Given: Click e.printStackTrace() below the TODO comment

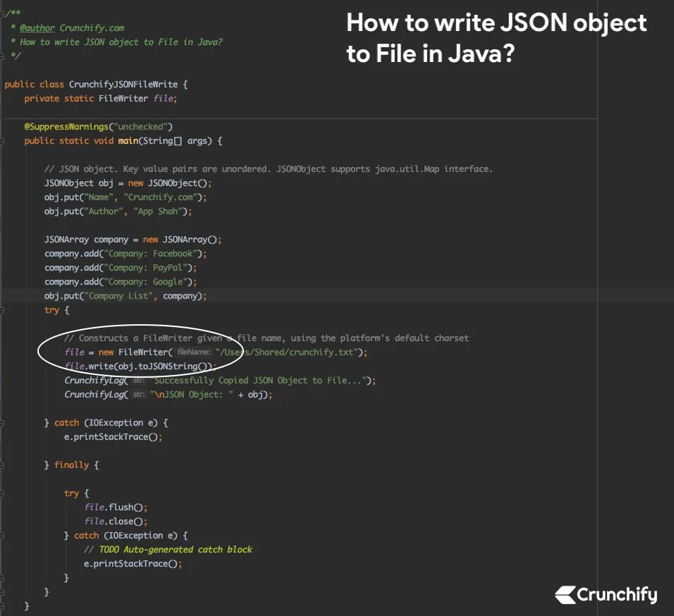Looking at the screenshot, I should click(133, 564).
